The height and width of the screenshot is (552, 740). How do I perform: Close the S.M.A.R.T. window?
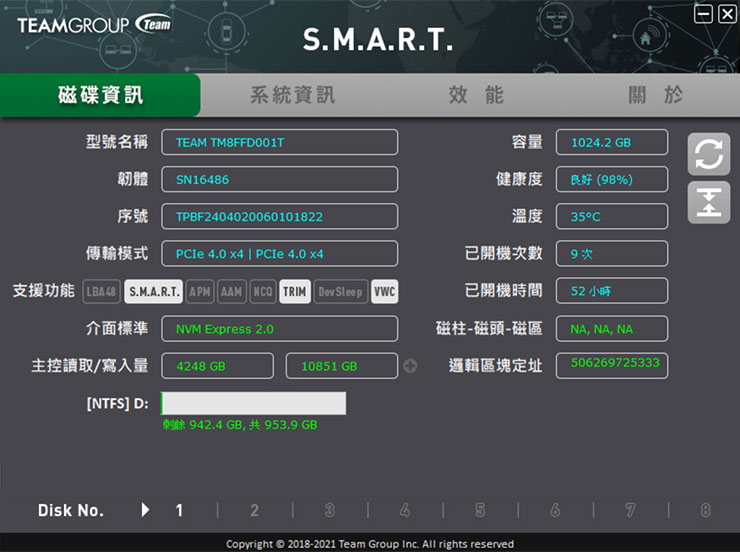coord(727,14)
